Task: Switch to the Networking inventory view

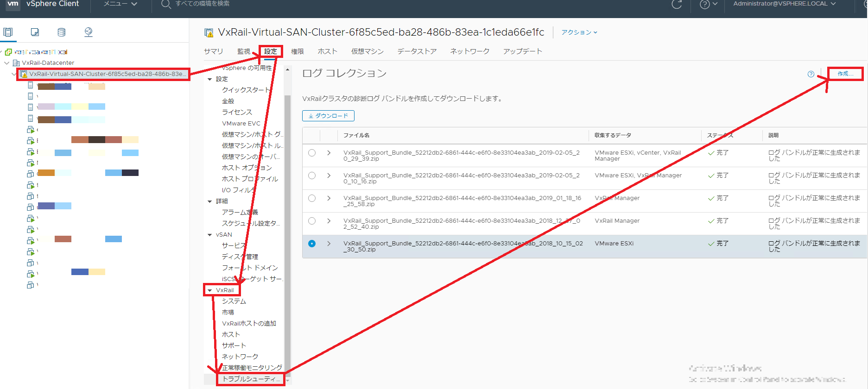Action: [x=88, y=32]
